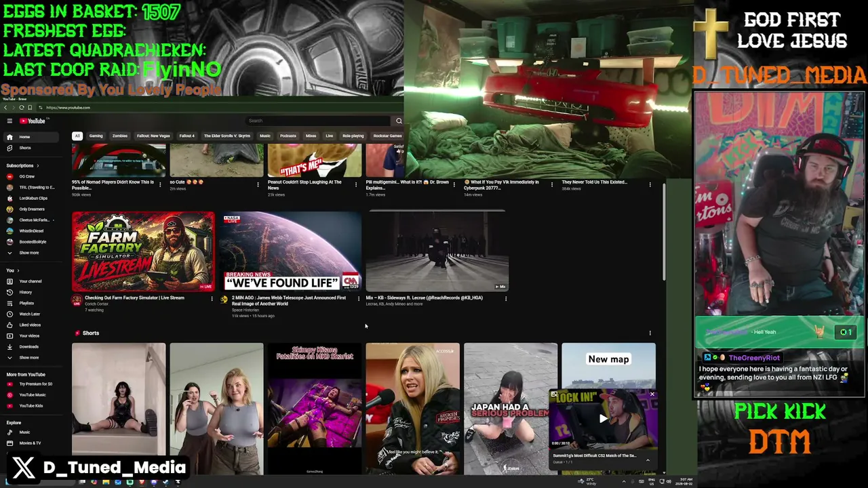868x488 pixels.
Task: Open the Farm Factory Simulator livestream thumbnail
Action: coord(143,251)
